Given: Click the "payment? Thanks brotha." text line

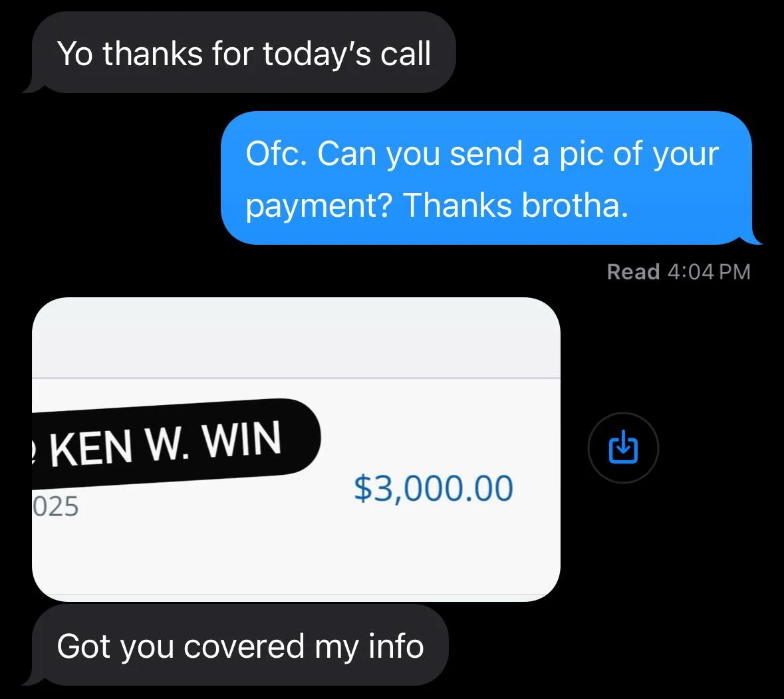Looking at the screenshot, I should click(x=436, y=206).
